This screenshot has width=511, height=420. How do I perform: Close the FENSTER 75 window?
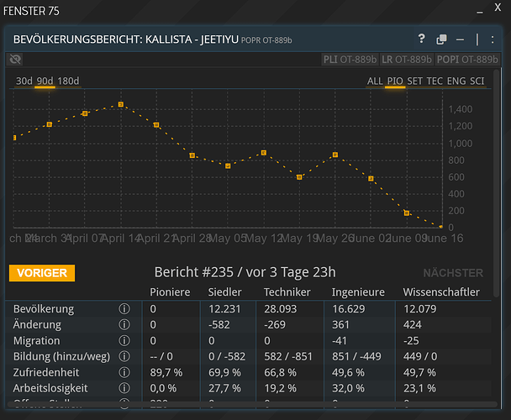[498, 8]
